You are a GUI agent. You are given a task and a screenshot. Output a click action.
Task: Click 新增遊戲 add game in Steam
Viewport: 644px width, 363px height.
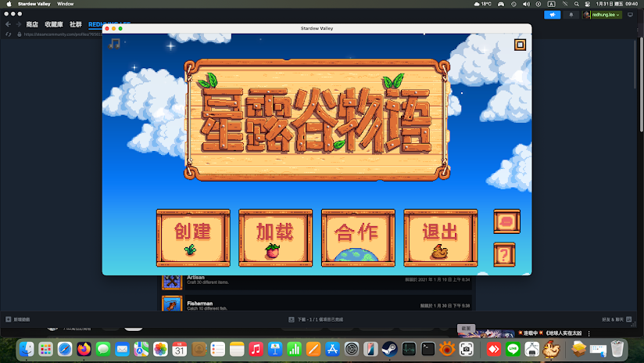tap(18, 319)
